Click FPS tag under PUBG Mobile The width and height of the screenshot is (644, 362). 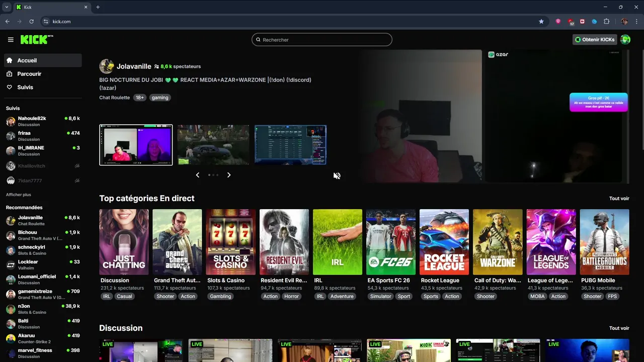coord(612,296)
